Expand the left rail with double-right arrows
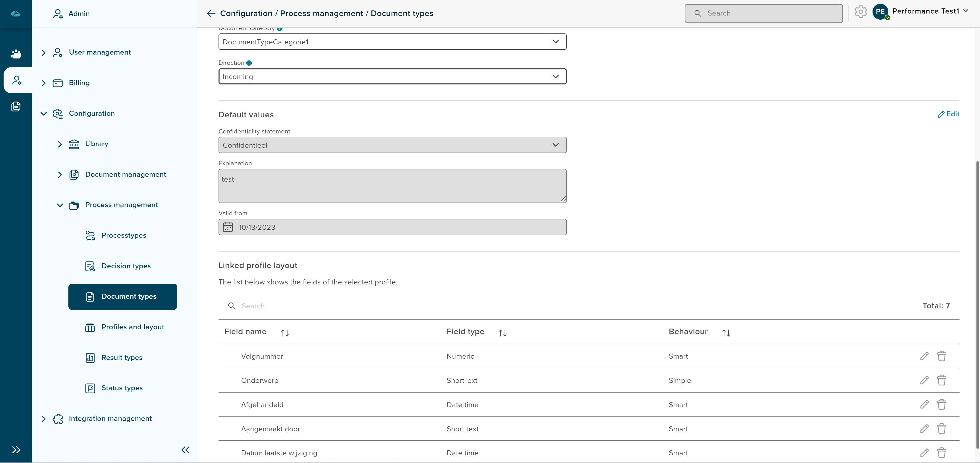Viewport: 980px width, 463px height. pos(16,450)
